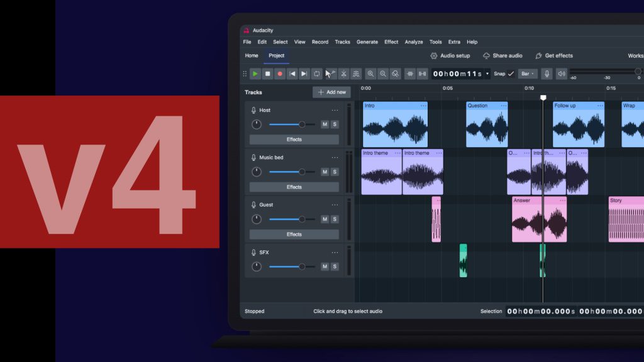Open the Tracks menu

coord(343,42)
